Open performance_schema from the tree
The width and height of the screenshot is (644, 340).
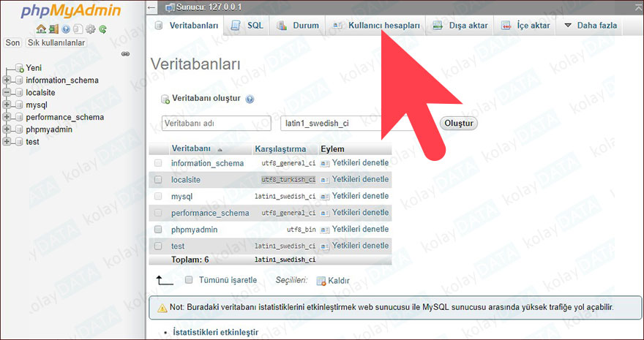(x=65, y=117)
